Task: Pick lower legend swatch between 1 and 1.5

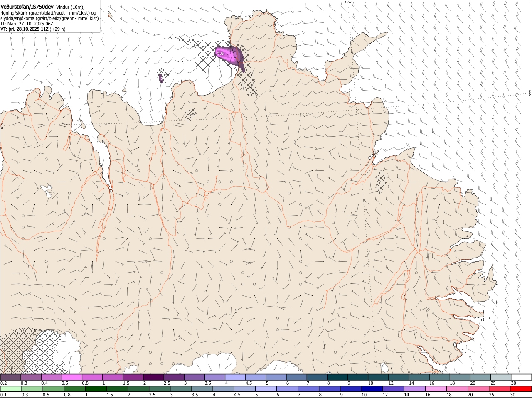Action: (x=96, y=389)
